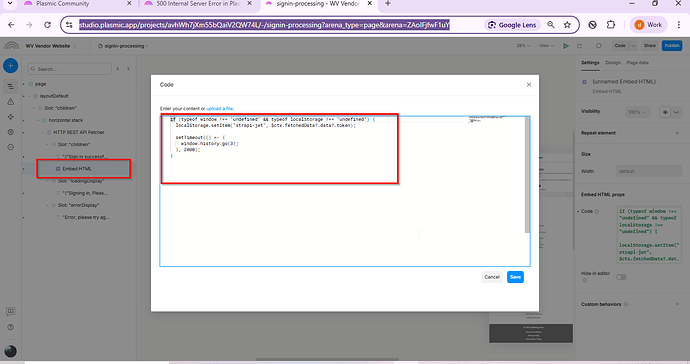Open the browser extensions puzzle icon

pos(611,25)
